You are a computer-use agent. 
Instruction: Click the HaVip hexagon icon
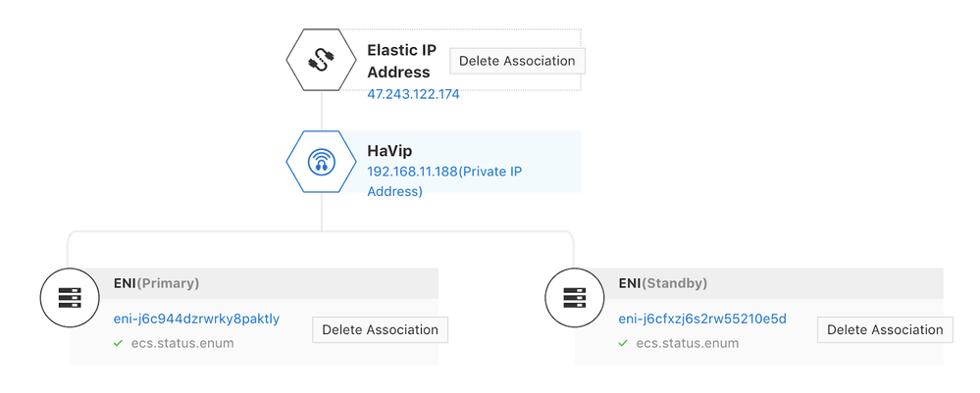click(x=321, y=162)
